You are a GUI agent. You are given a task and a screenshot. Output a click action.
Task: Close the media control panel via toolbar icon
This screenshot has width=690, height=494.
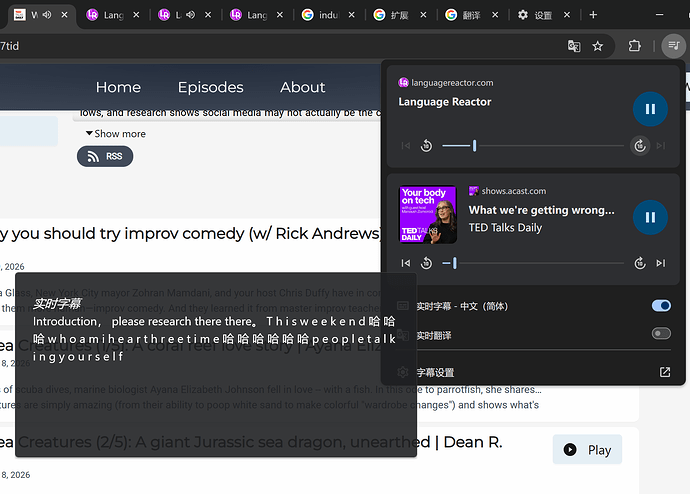pos(674,46)
